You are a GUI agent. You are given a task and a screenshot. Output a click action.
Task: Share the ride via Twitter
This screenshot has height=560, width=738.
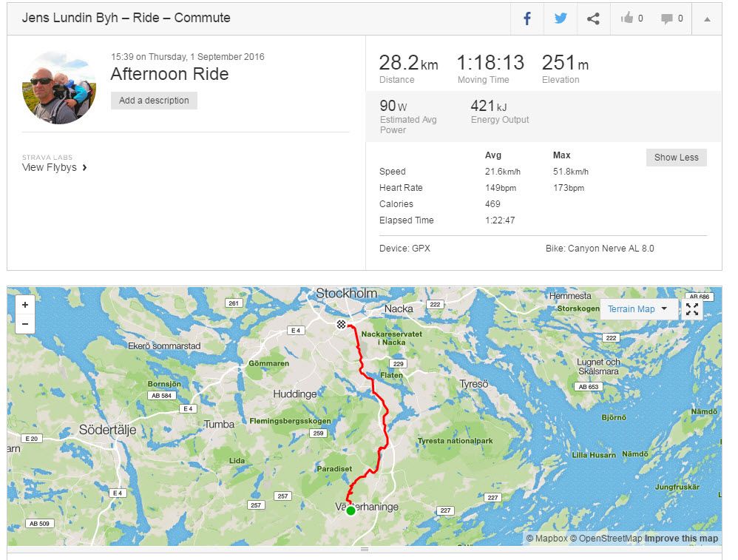[x=560, y=18]
